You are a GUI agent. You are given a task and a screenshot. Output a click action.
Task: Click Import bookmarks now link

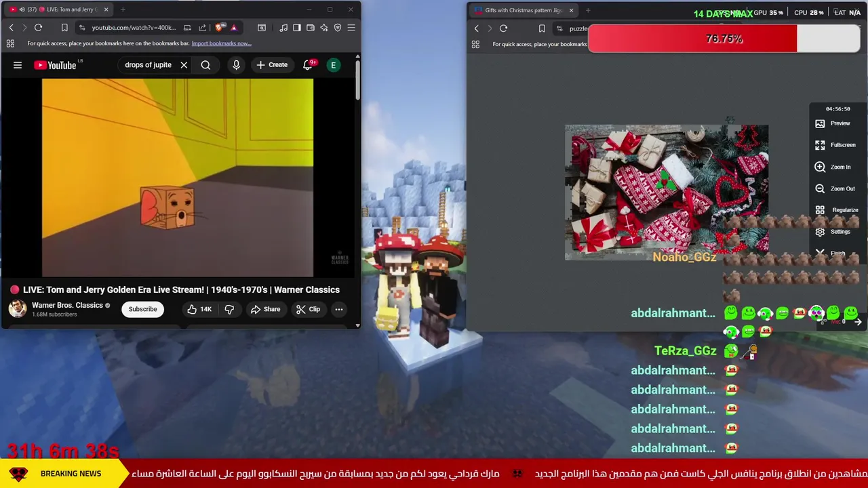pos(221,43)
